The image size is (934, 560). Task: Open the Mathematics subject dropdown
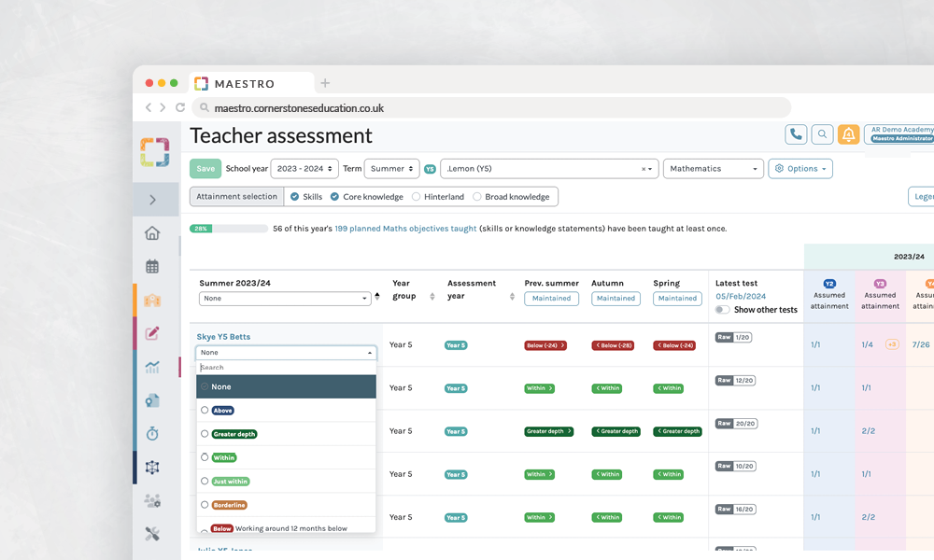tap(713, 169)
